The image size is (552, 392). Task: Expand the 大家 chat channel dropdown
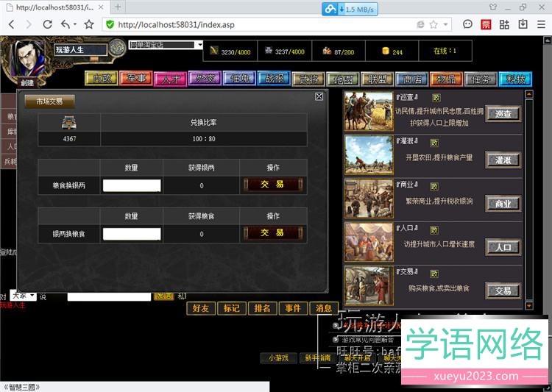coord(23,296)
